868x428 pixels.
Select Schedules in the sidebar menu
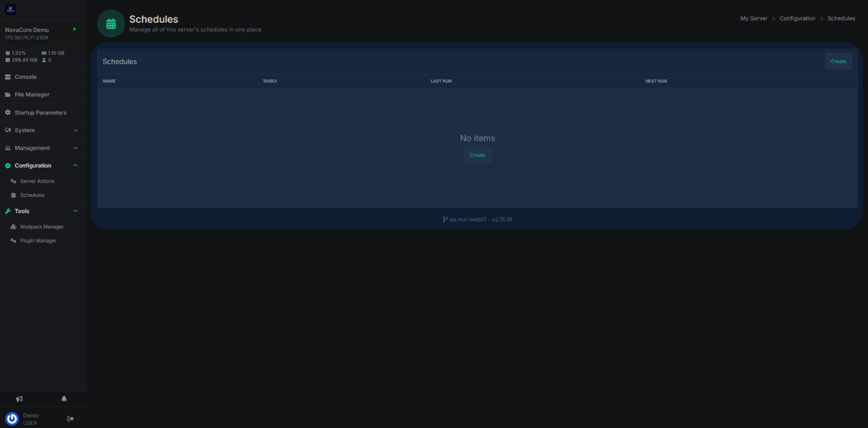32,195
